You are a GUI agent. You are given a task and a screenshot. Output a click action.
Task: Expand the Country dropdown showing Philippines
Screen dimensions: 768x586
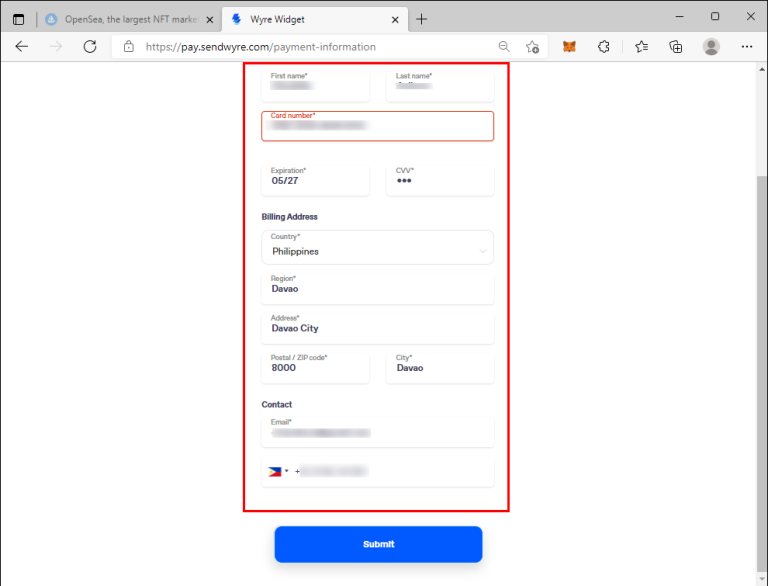pyautogui.click(x=378, y=247)
